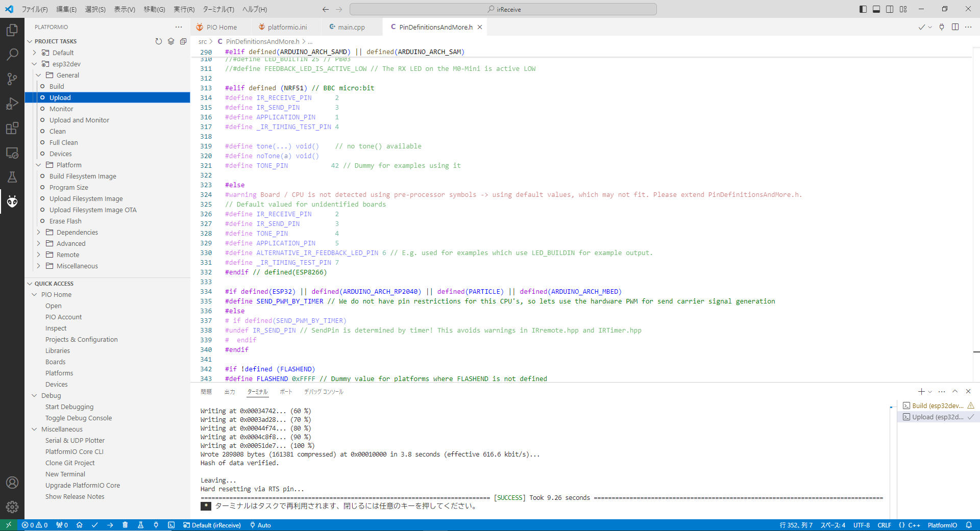This screenshot has height=531, width=980.
Task: Toggle the secondary sidebar layout button
Action: [x=890, y=9]
